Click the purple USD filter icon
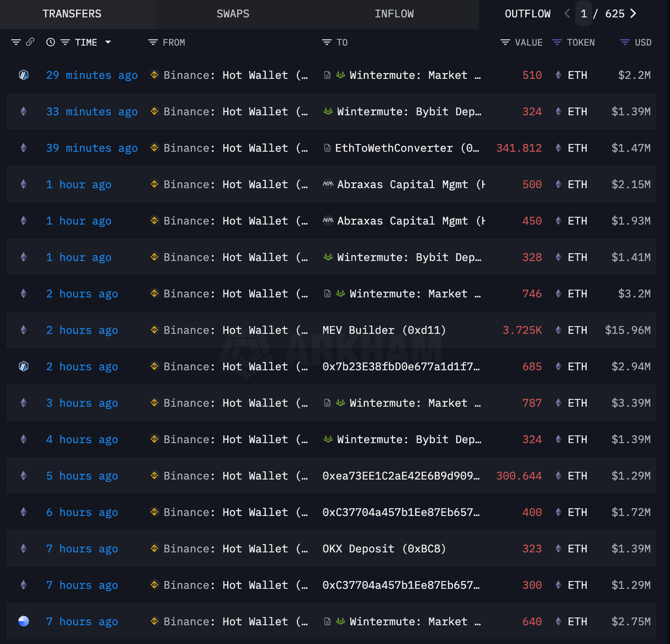This screenshot has width=670, height=644. [x=625, y=42]
